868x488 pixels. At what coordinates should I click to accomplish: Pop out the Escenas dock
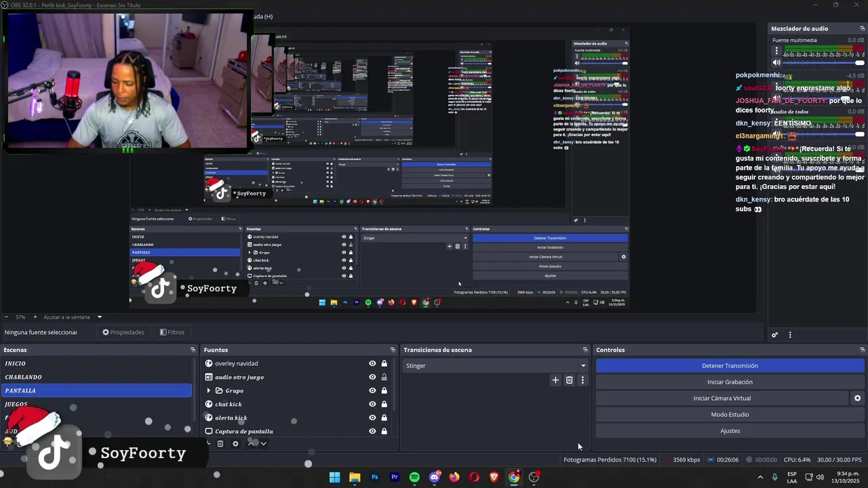pos(193,350)
